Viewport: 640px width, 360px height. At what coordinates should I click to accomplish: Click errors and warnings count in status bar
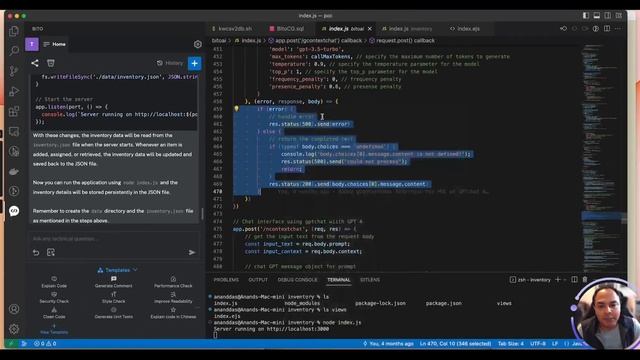pos(45,344)
